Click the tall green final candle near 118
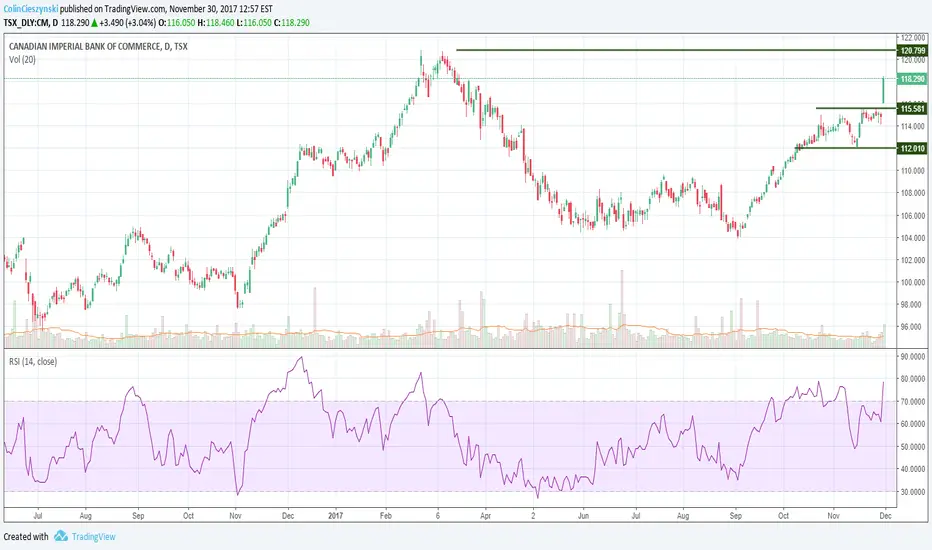932x550 pixels. (883, 90)
